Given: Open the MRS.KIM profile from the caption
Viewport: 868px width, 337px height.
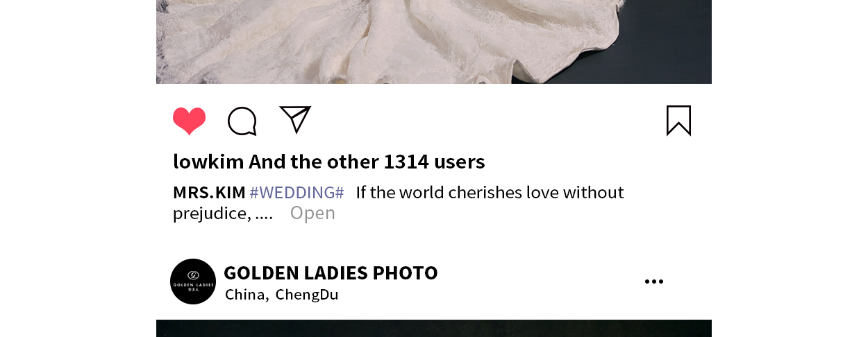Looking at the screenshot, I should [x=209, y=192].
